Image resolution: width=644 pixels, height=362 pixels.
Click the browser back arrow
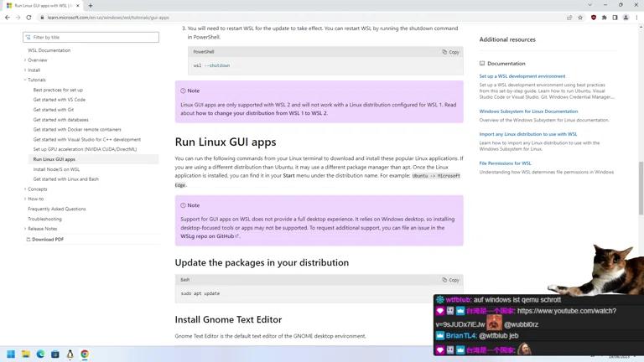(x=8, y=18)
